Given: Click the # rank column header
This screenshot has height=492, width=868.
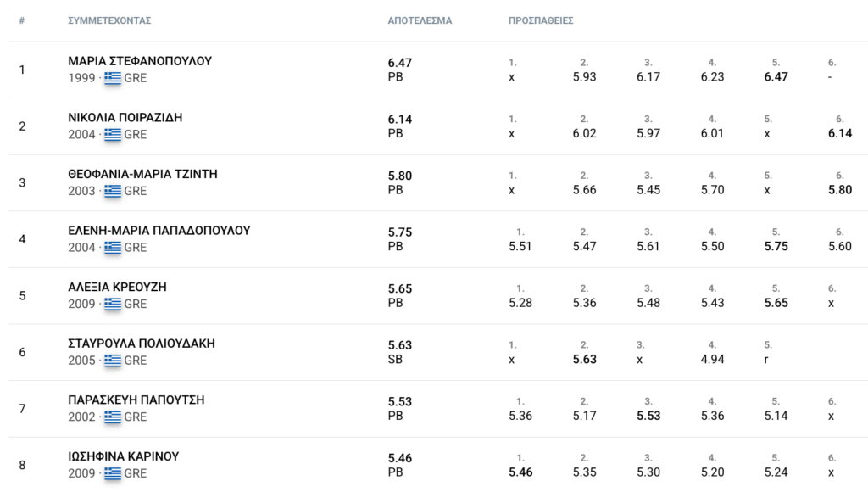Looking at the screenshot, I should 21,20.
